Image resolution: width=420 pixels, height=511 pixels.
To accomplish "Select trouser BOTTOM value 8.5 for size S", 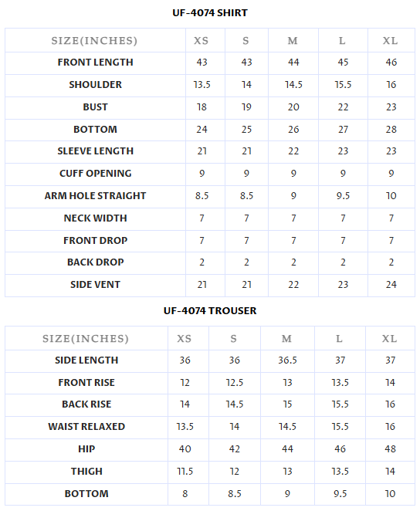I will click(x=234, y=494).
